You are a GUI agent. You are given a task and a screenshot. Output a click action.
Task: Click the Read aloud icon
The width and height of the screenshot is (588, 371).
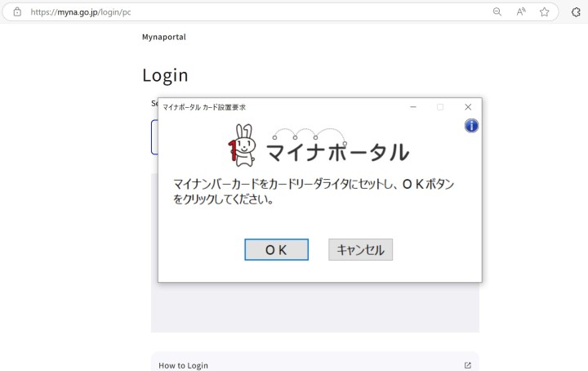pyautogui.click(x=521, y=12)
